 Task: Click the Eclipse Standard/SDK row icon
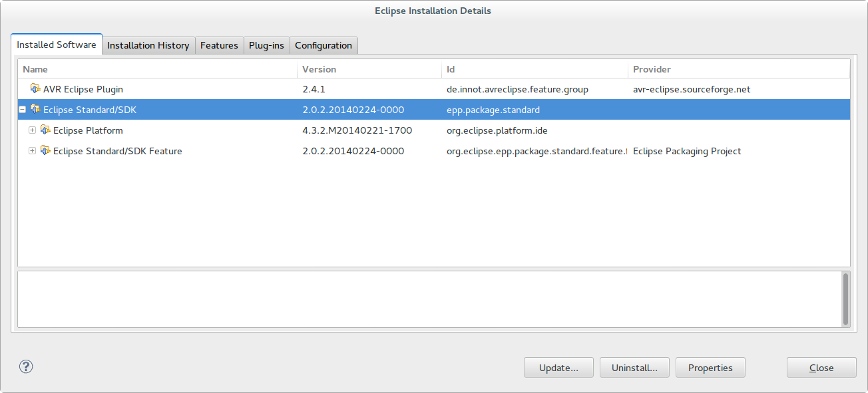35,110
